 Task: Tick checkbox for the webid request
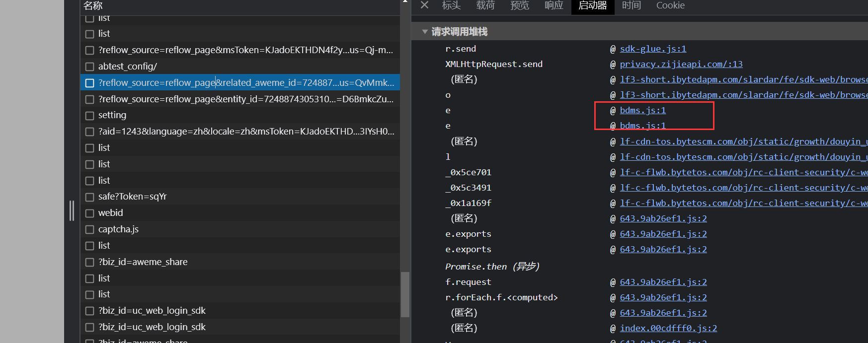point(90,213)
